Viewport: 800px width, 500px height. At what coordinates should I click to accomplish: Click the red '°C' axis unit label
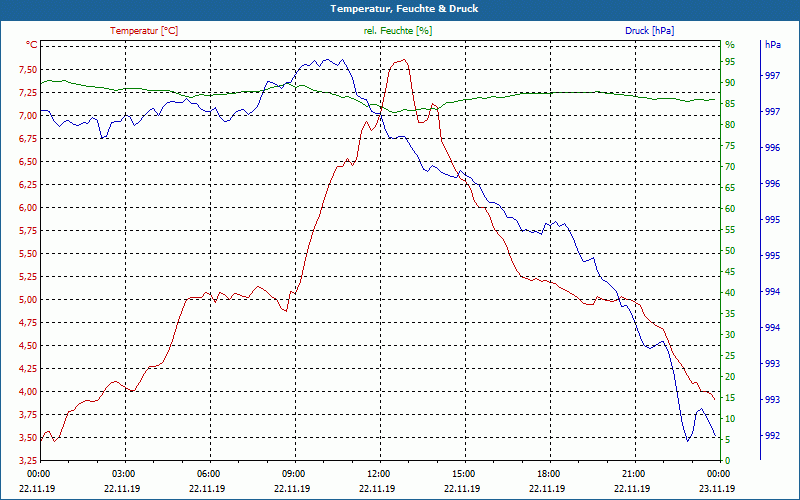tap(32, 45)
